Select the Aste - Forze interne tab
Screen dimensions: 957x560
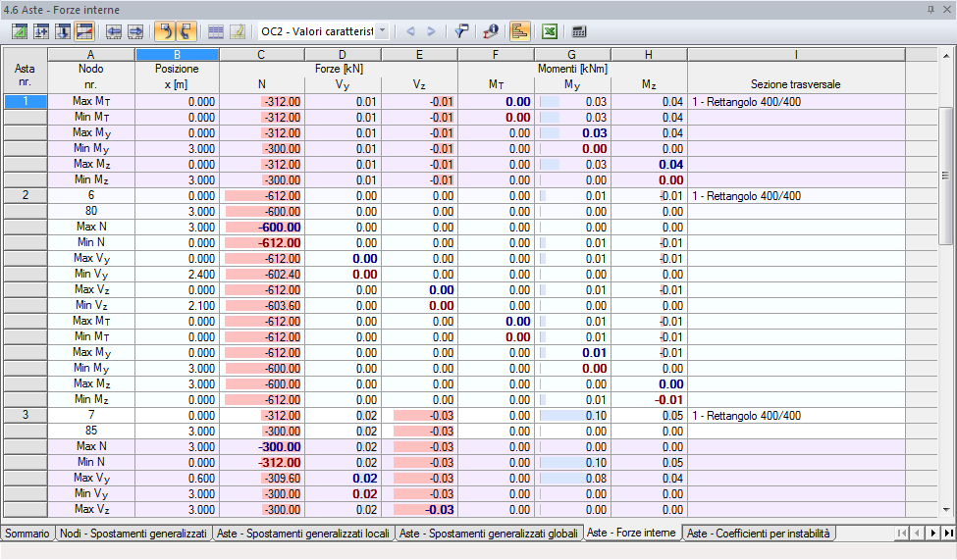[632, 533]
